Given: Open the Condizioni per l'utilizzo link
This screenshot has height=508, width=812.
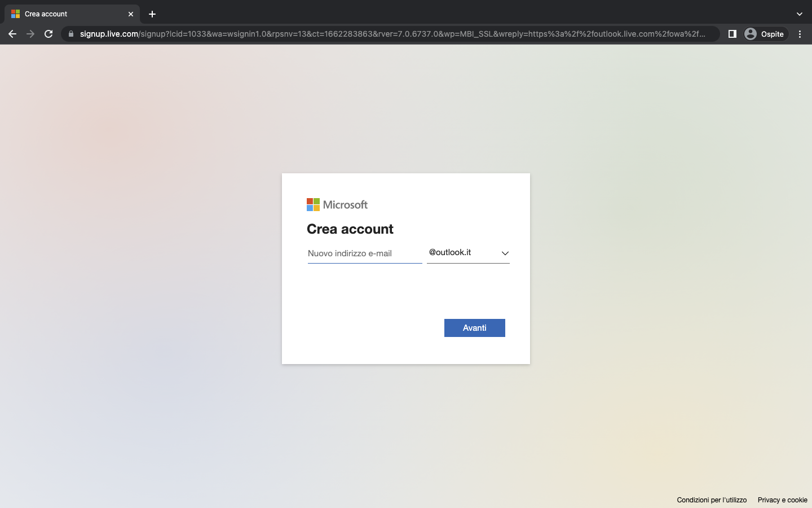Looking at the screenshot, I should (712, 500).
